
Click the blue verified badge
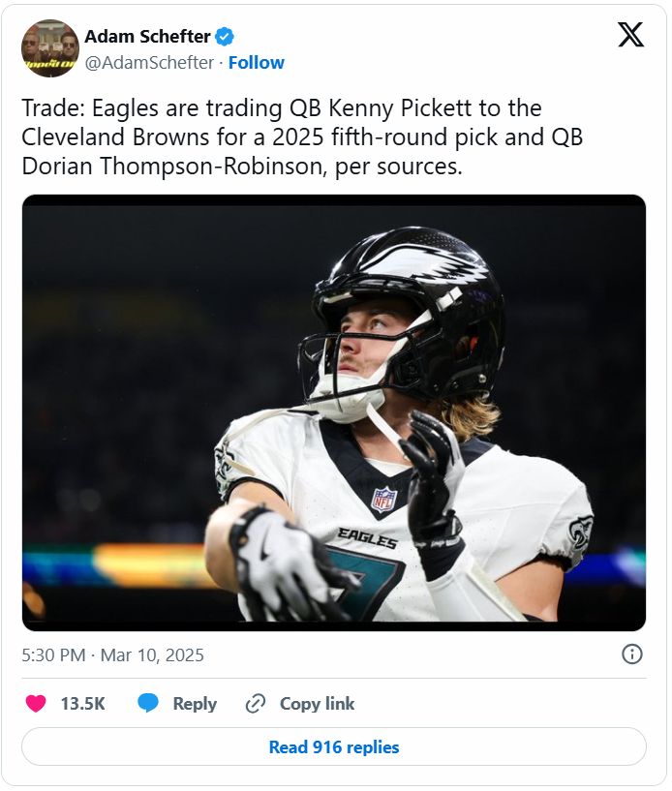(x=224, y=37)
